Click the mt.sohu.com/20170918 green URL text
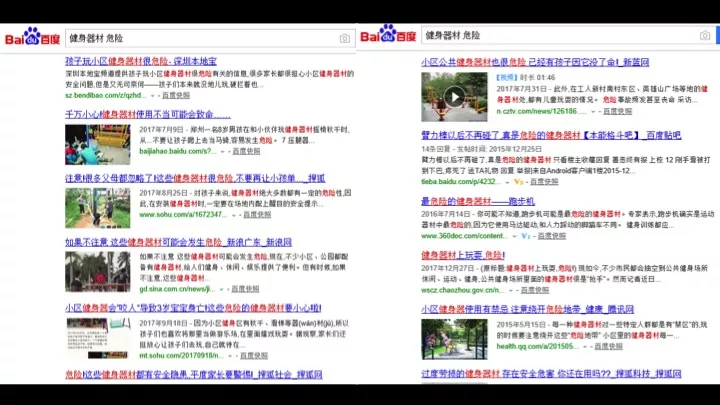 tap(182, 356)
